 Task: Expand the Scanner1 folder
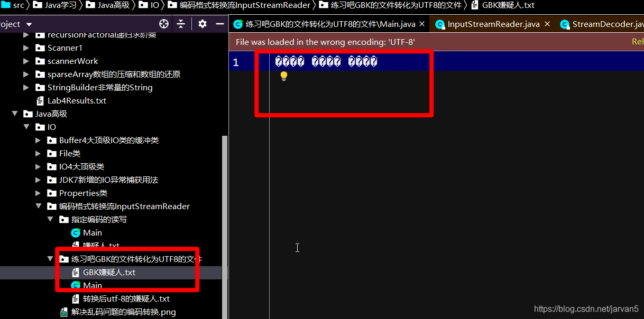pos(26,48)
